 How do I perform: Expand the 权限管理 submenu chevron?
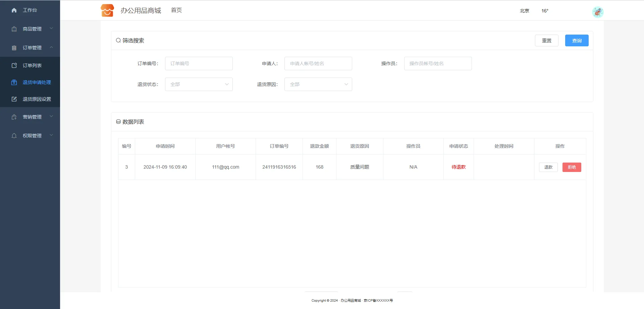coord(51,135)
